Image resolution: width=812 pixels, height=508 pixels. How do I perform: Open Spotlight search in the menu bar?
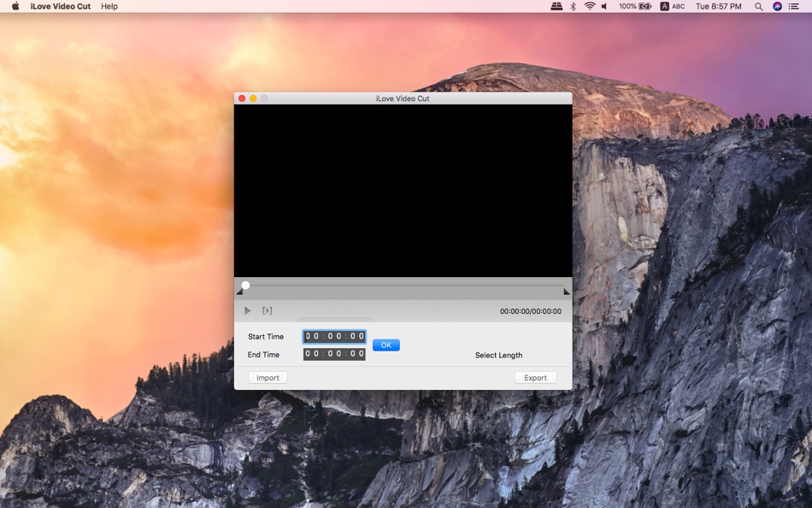758,6
